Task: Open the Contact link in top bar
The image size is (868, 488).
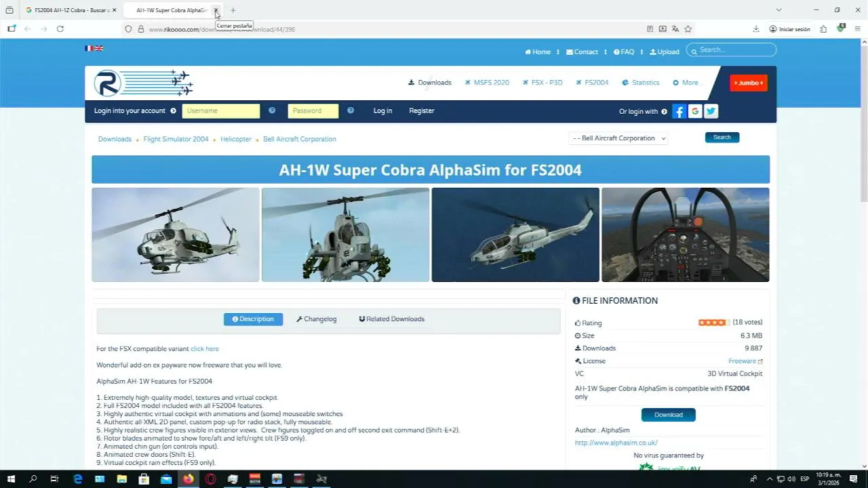Action: tap(583, 52)
